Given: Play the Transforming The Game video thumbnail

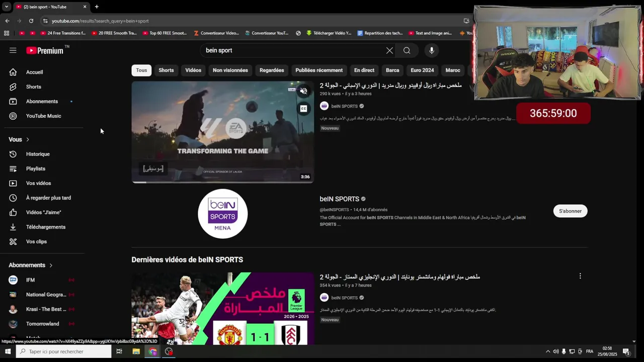Looking at the screenshot, I should tap(222, 132).
